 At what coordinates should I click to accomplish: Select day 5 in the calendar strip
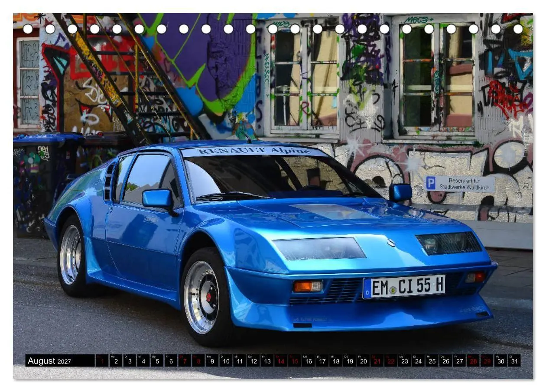(x=157, y=360)
